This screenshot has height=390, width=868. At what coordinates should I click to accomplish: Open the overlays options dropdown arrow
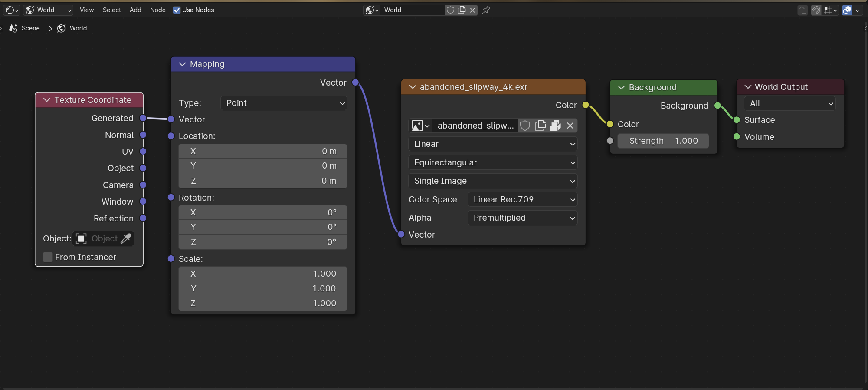click(857, 10)
